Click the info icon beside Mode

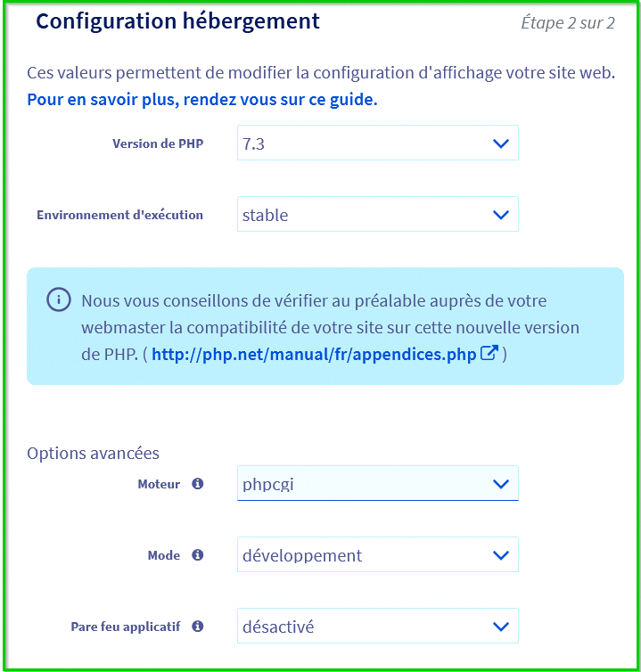point(198,555)
